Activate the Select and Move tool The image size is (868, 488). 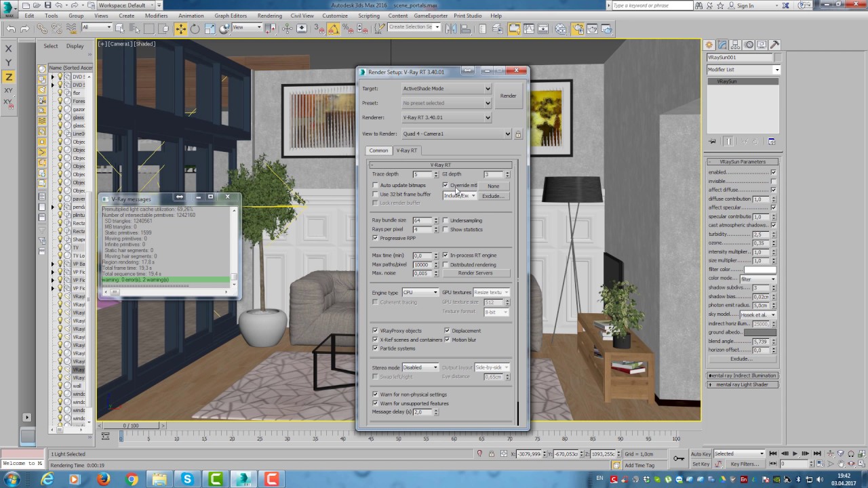tap(180, 28)
